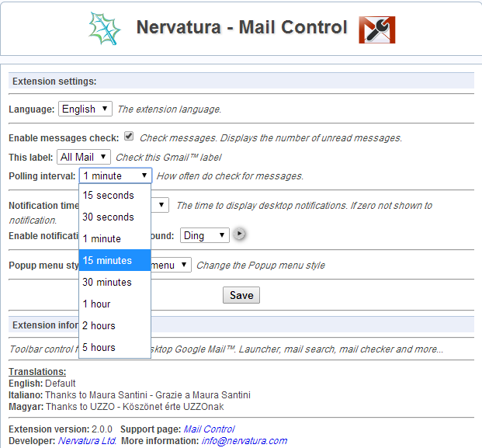
Task: Click the Extension version 2.0.0 text
Action: pos(61,429)
